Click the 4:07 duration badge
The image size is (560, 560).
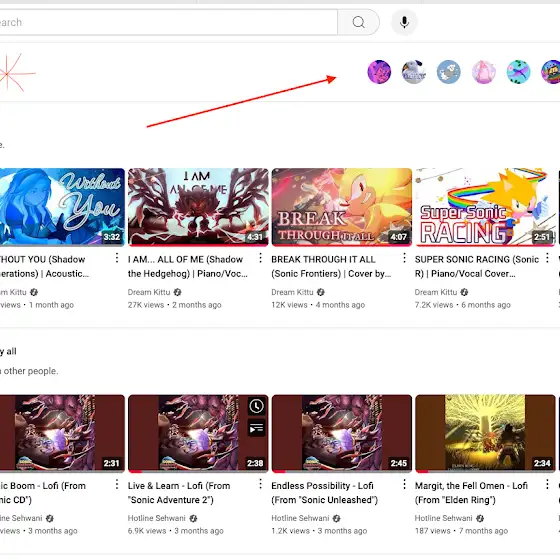[x=398, y=237]
